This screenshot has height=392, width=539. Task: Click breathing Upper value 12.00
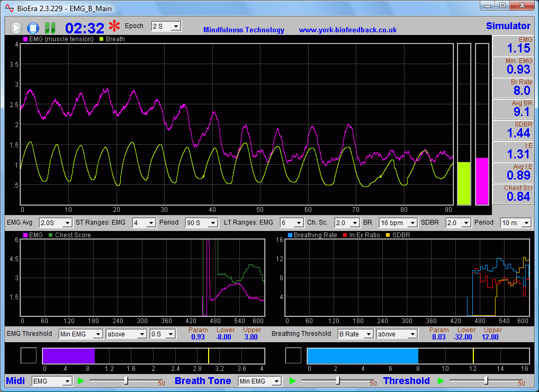coord(490,337)
